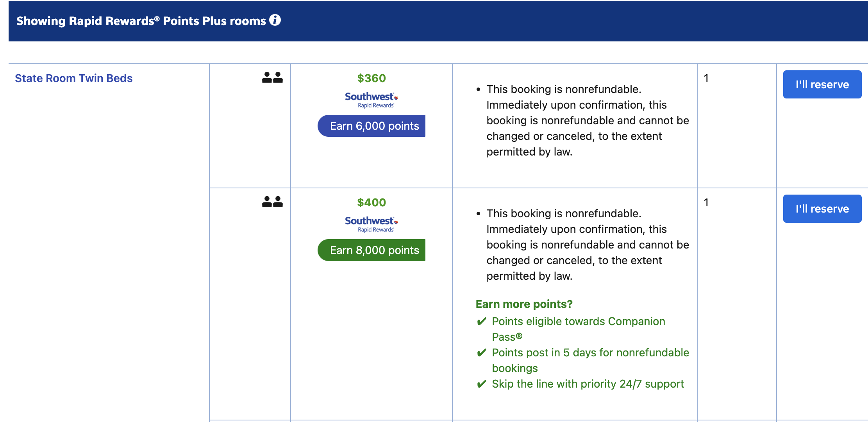
Task: Click the two-guest occupancy icon for $400 rate
Action: coord(272,202)
